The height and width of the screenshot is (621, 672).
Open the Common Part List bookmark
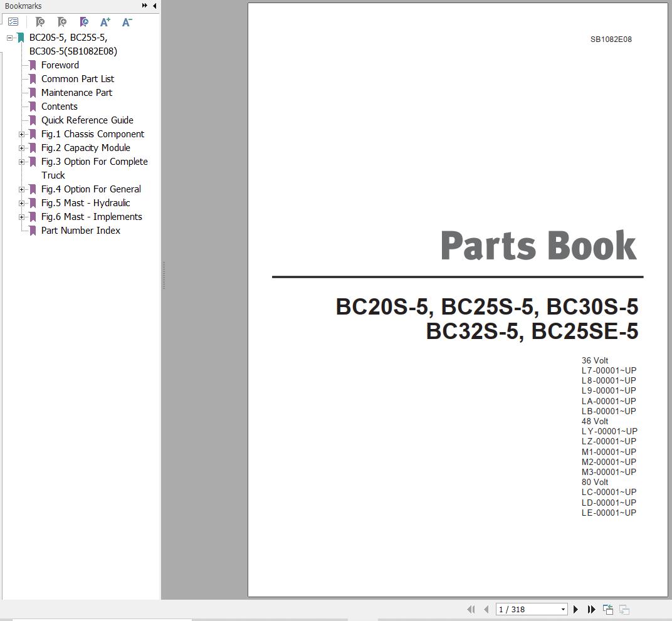[x=78, y=79]
